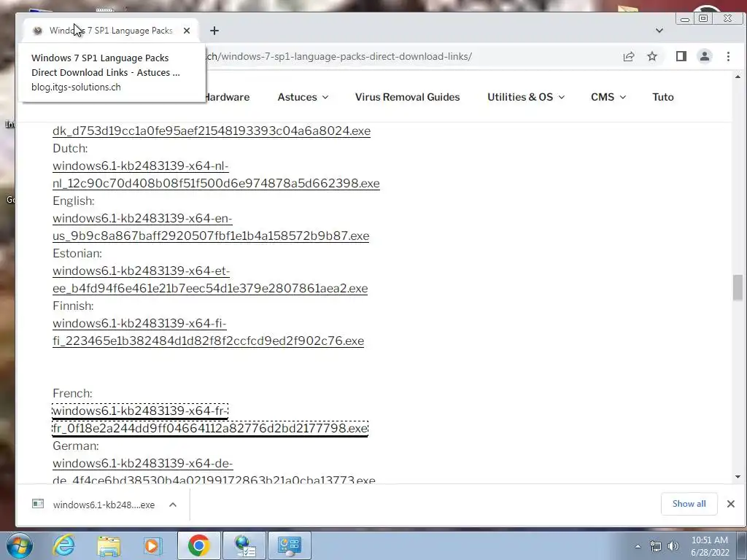Expand the download item options chevron
747x560 pixels.
tap(173, 505)
